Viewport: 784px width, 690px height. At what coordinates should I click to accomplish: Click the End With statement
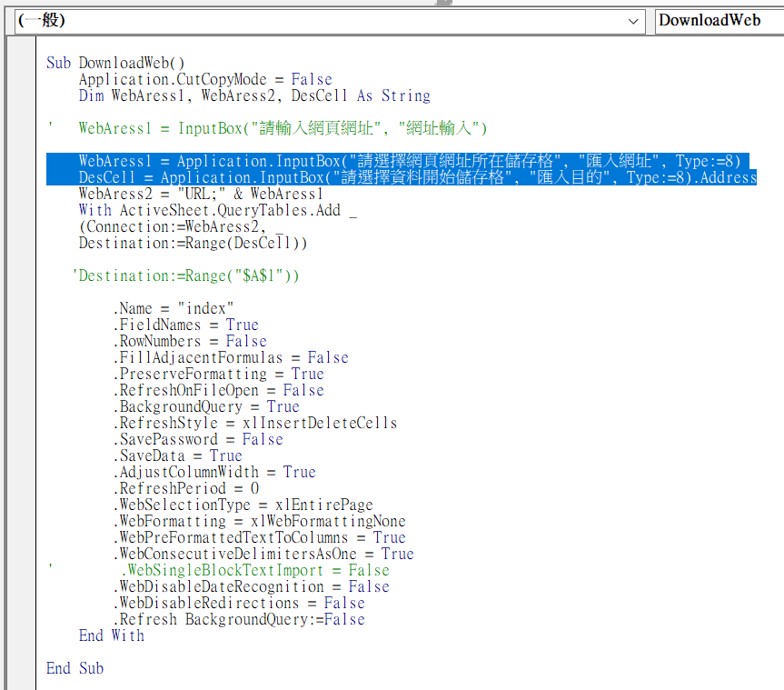(112, 636)
